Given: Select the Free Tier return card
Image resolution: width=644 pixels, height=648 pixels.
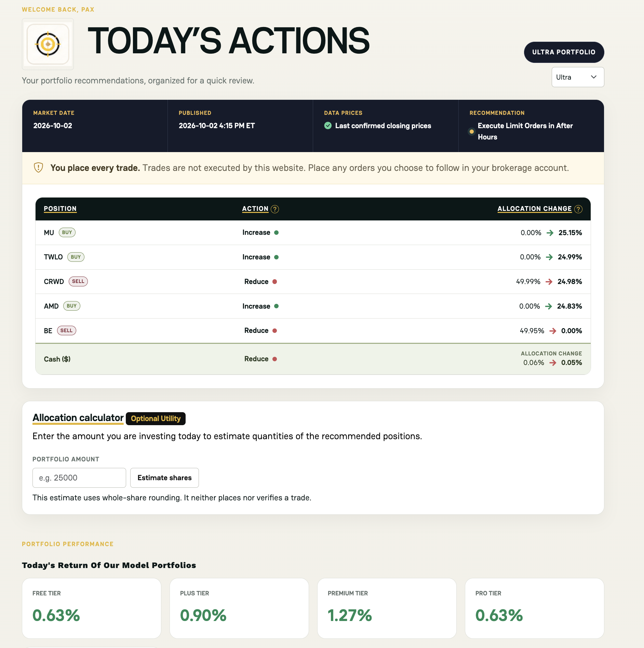Looking at the screenshot, I should point(92,608).
